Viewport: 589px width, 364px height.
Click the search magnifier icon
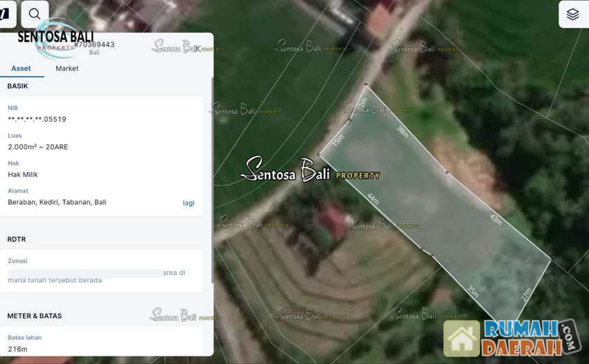coord(35,14)
